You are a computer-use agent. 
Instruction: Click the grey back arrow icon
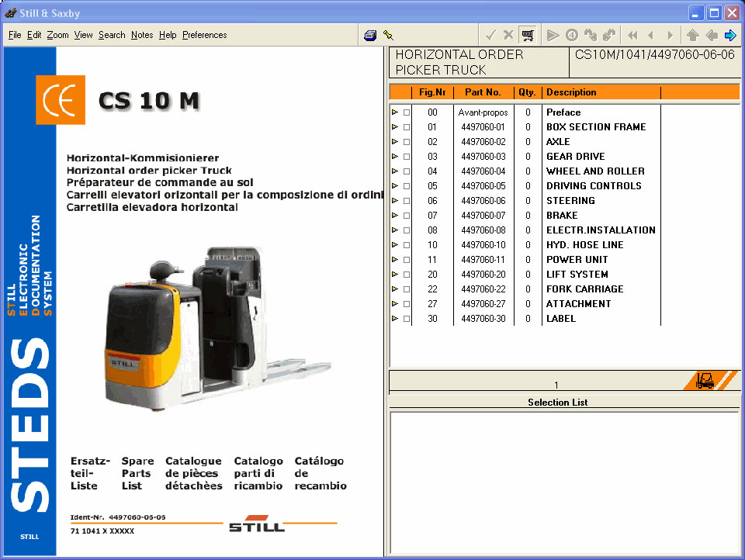[x=712, y=35]
